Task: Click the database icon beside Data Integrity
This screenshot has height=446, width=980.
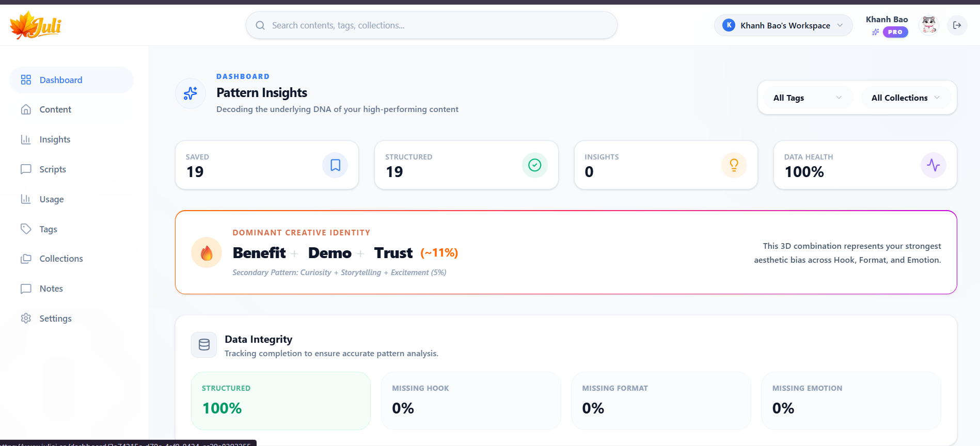Action: tap(204, 345)
